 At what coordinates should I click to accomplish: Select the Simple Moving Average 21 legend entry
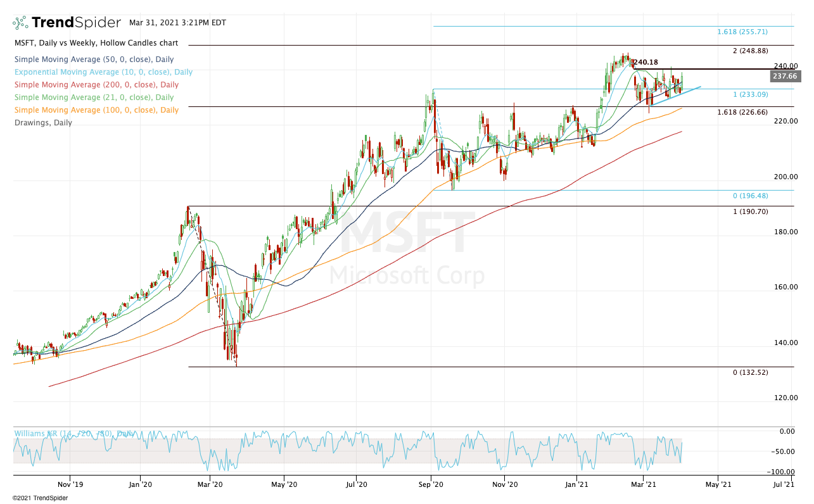[x=94, y=98]
